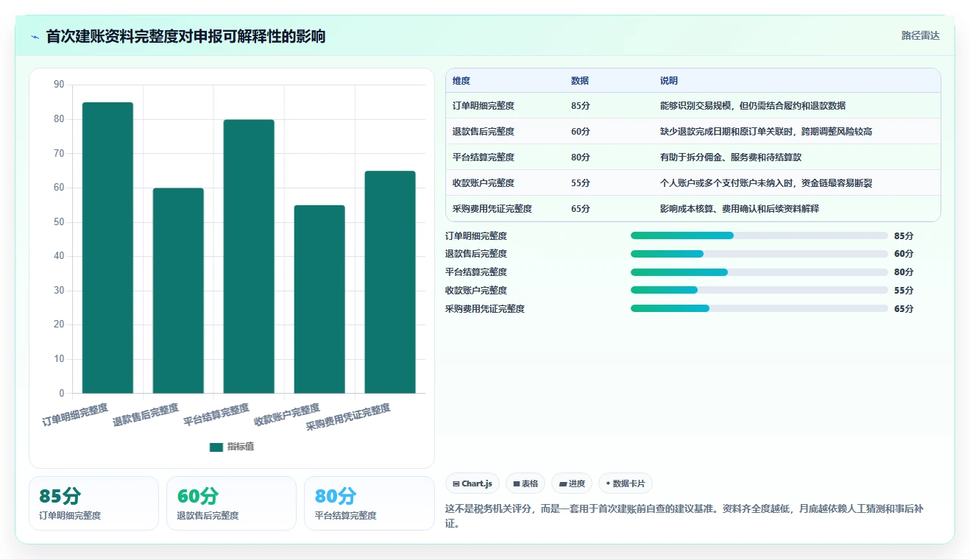This screenshot has height=560, width=970.
Task: Click the 订单明细完整度 progress bar
Action: pos(760,235)
